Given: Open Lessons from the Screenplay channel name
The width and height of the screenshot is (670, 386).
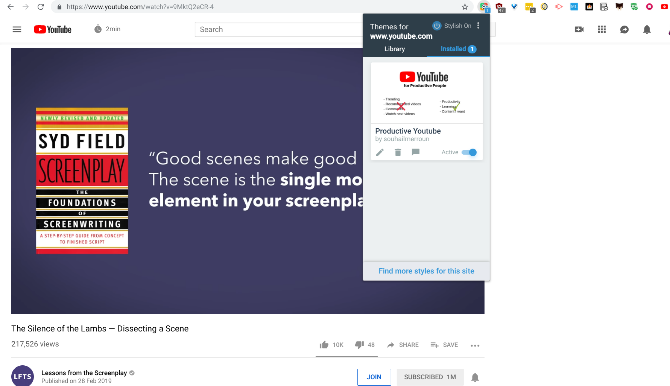Looking at the screenshot, I should pos(84,373).
